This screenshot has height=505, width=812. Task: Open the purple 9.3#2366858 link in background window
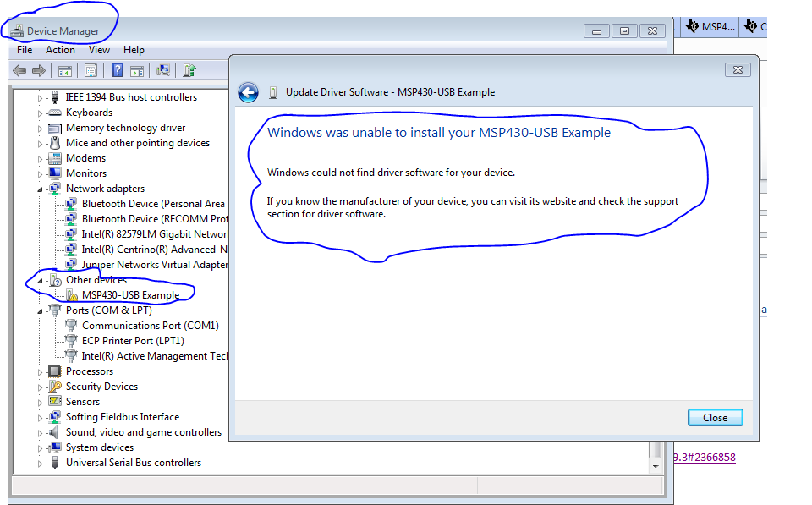(x=705, y=458)
